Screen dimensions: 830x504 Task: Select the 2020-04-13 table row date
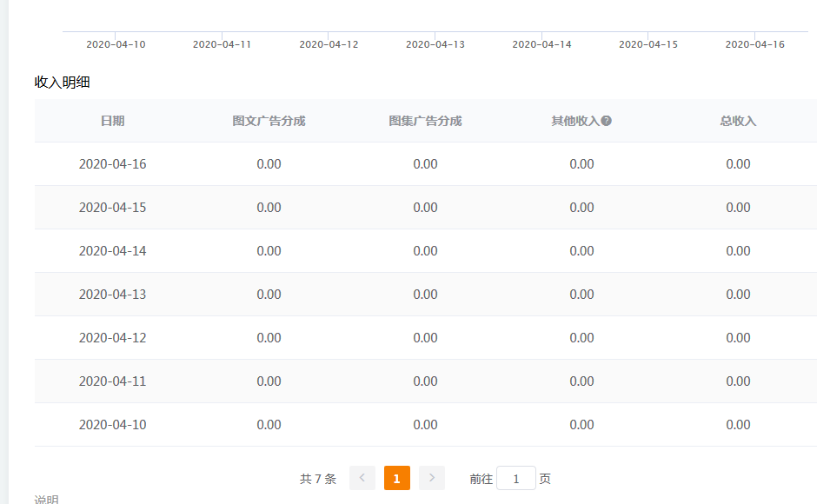pyautogui.click(x=112, y=295)
